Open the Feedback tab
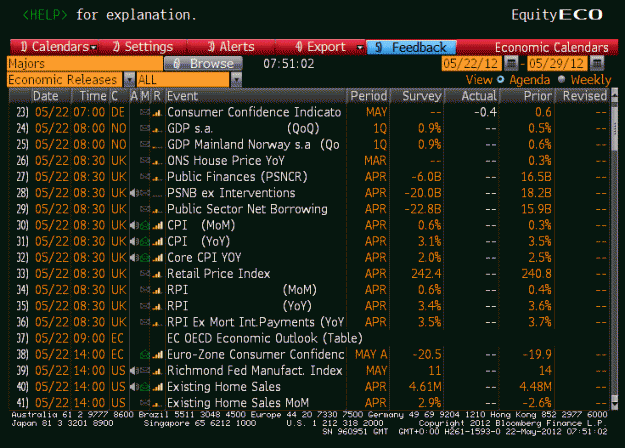The image size is (625, 448). [411, 47]
